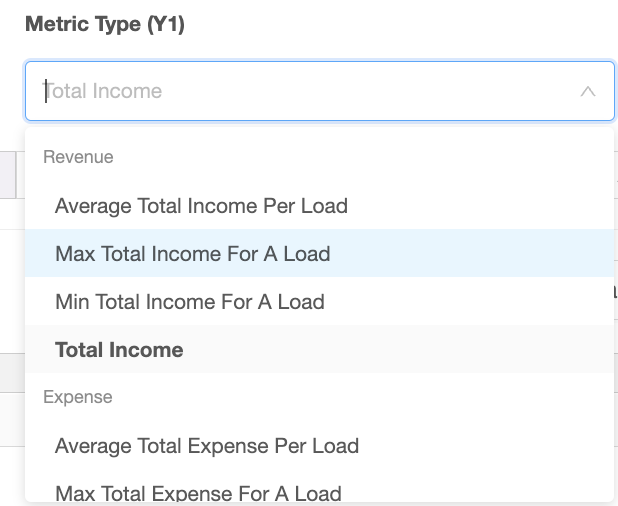Click the text cursor in the combo box
The height and width of the screenshot is (506, 618).
tap(46, 91)
